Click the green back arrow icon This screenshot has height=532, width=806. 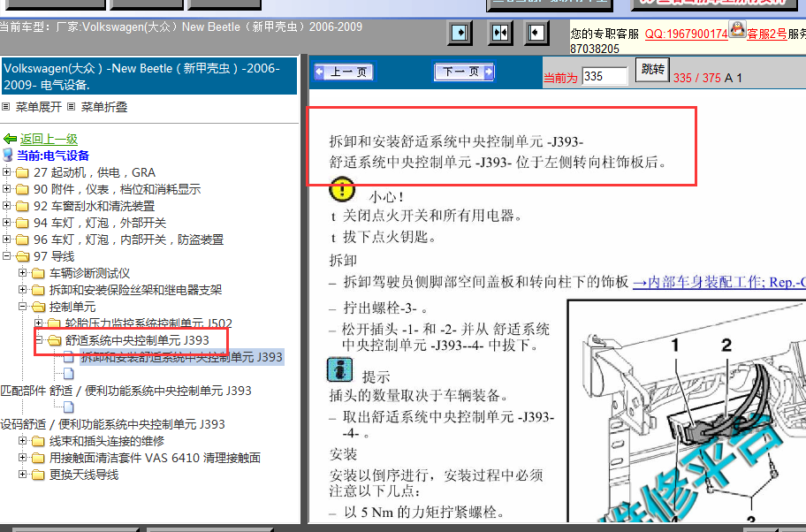tap(10, 139)
